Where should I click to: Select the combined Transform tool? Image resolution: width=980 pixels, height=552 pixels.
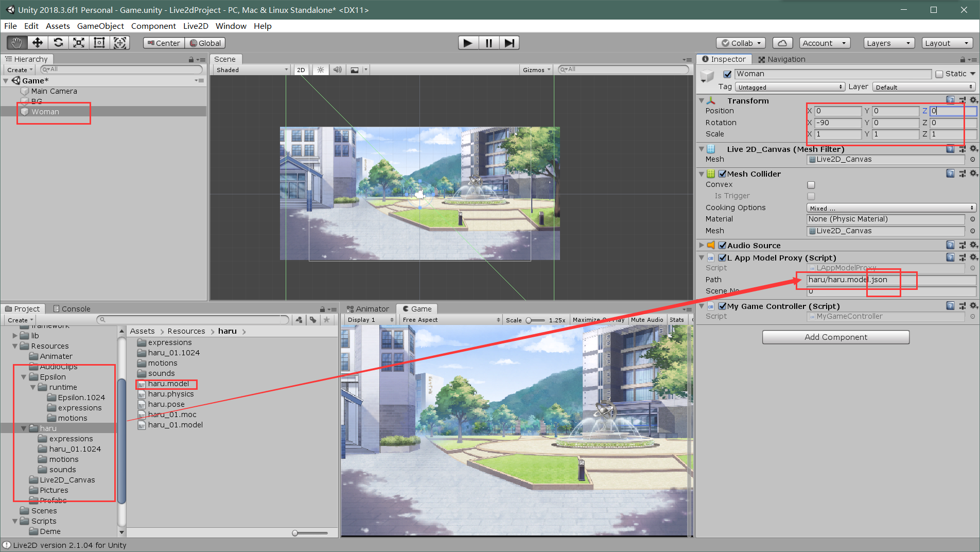click(120, 43)
